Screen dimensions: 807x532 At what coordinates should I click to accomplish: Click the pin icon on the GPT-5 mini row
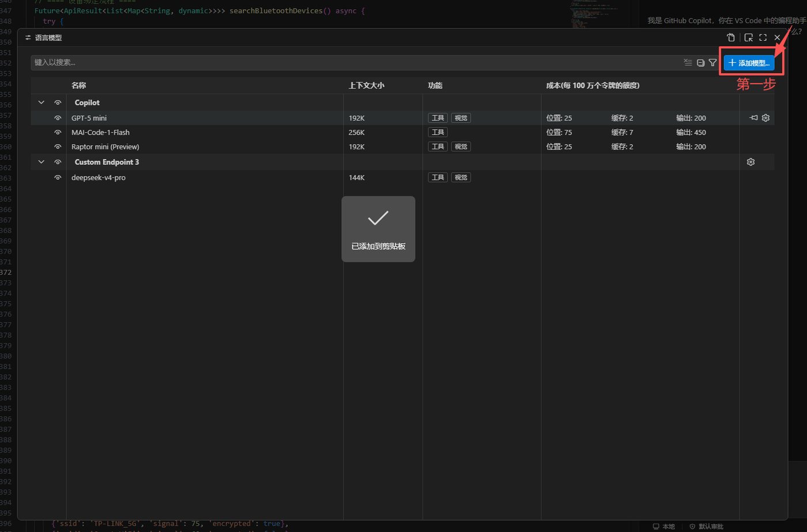753,118
